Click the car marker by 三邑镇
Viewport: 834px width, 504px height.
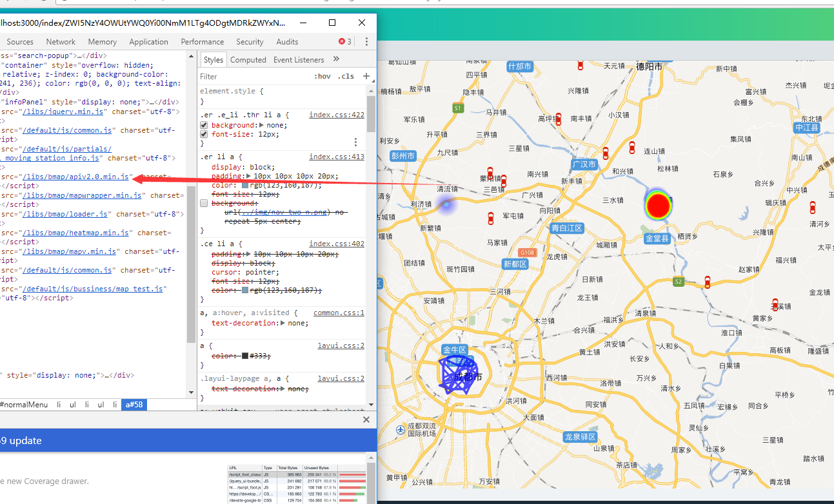(x=504, y=180)
